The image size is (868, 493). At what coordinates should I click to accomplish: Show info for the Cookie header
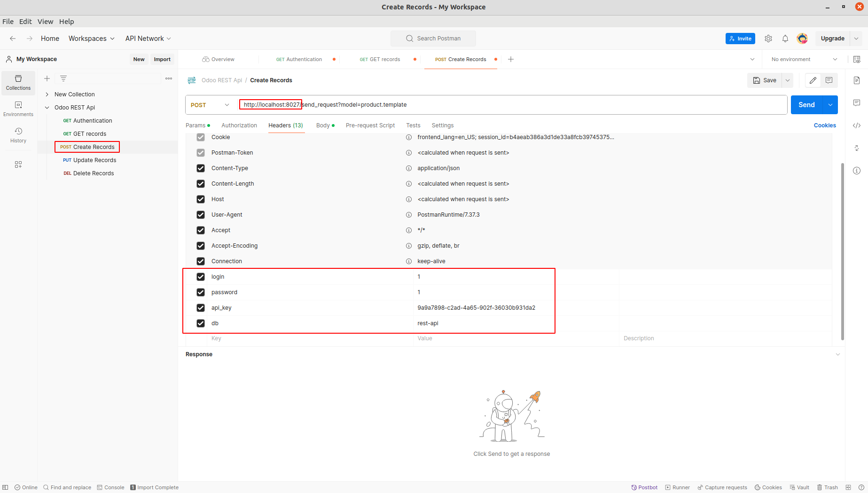point(409,137)
